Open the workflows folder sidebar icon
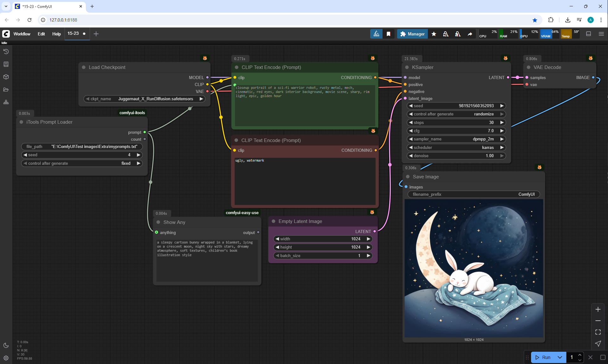Screen dimensions: 608x364 pos(6,89)
